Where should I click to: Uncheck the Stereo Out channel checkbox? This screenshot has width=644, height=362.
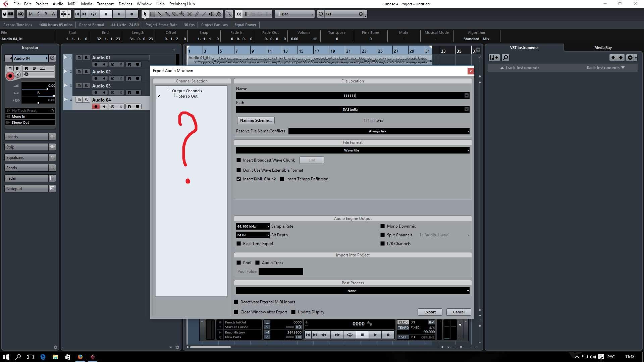pyautogui.click(x=159, y=96)
